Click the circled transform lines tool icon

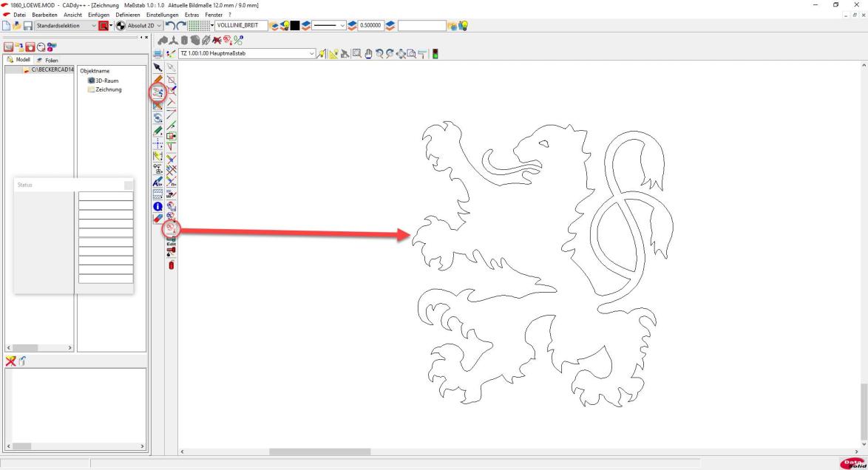(157, 92)
